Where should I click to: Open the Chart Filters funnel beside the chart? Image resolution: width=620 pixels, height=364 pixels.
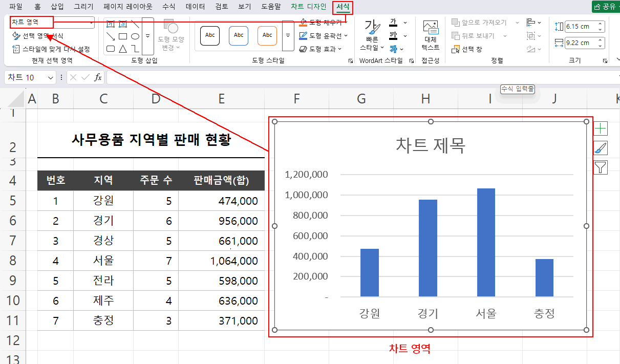coord(600,168)
